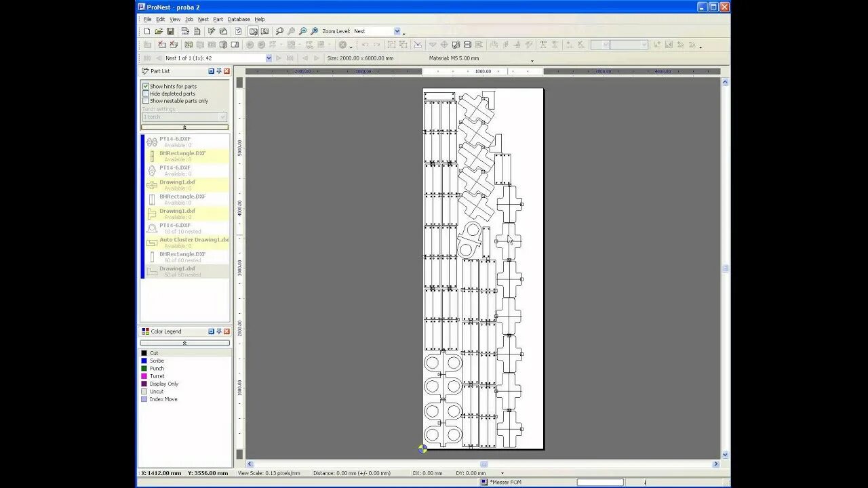Click the Part List window position icon
The image size is (868, 488).
point(212,71)
